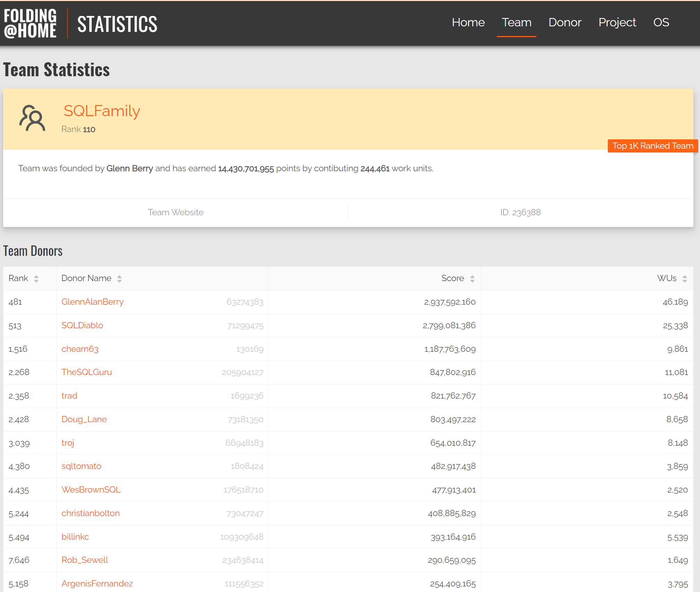
Task: Select the active Team tab
Action: [x=516, y=23]
